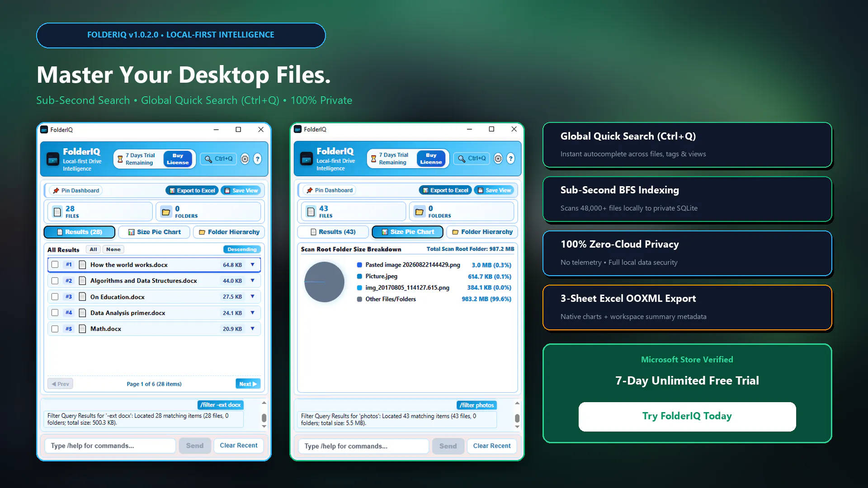Viewport: 868px width, 488px height.
Task: Click Buy License in left window
Action: click(178, 159)
